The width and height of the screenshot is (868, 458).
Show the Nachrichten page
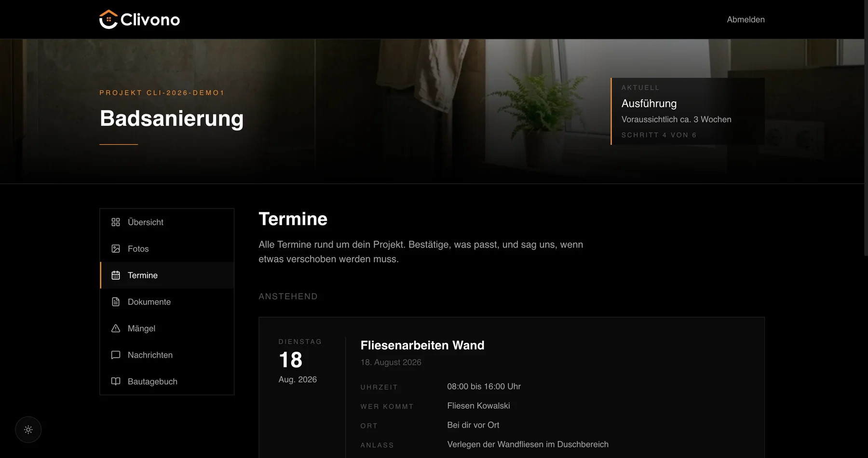(x=167, y=355)
